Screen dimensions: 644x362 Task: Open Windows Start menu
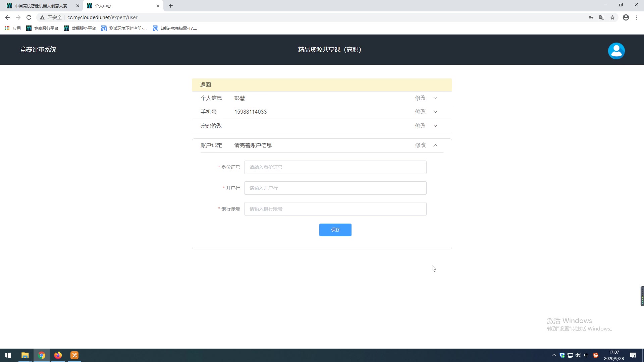point(8,355)
